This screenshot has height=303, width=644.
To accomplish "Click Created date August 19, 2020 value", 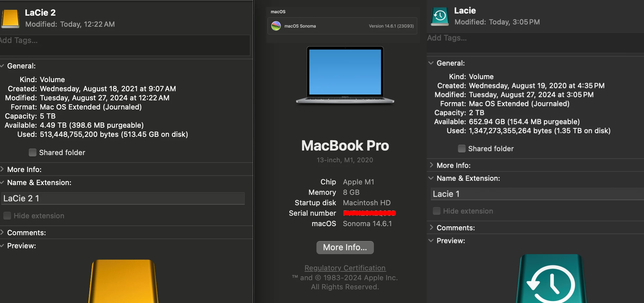I will click(537, 86).
